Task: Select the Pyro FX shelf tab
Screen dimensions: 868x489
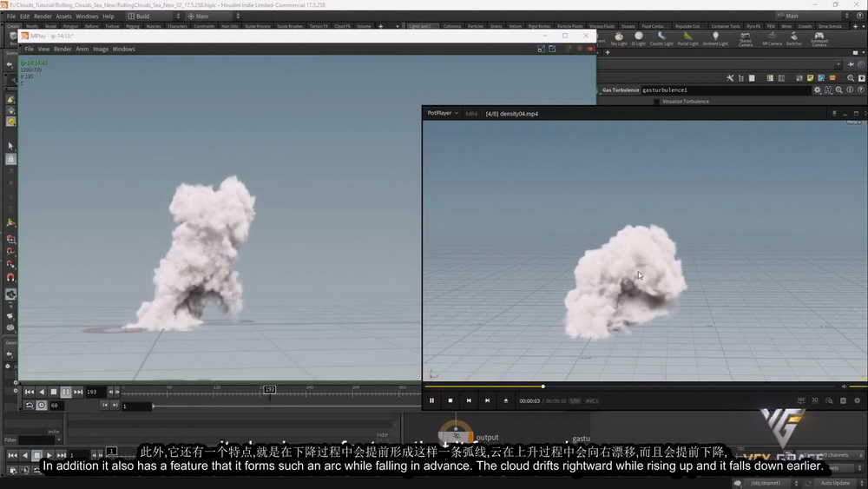Action: (x=753, y=26)
